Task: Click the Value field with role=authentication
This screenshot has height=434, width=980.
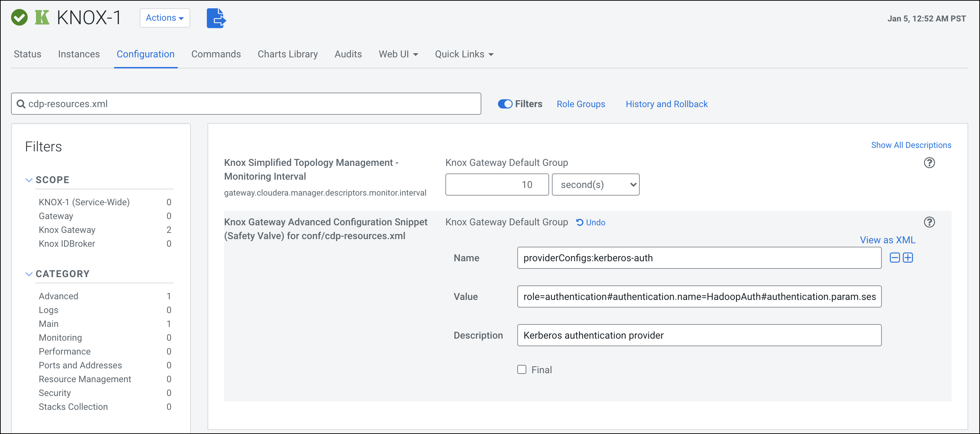Action: click(x=699, y=296)
